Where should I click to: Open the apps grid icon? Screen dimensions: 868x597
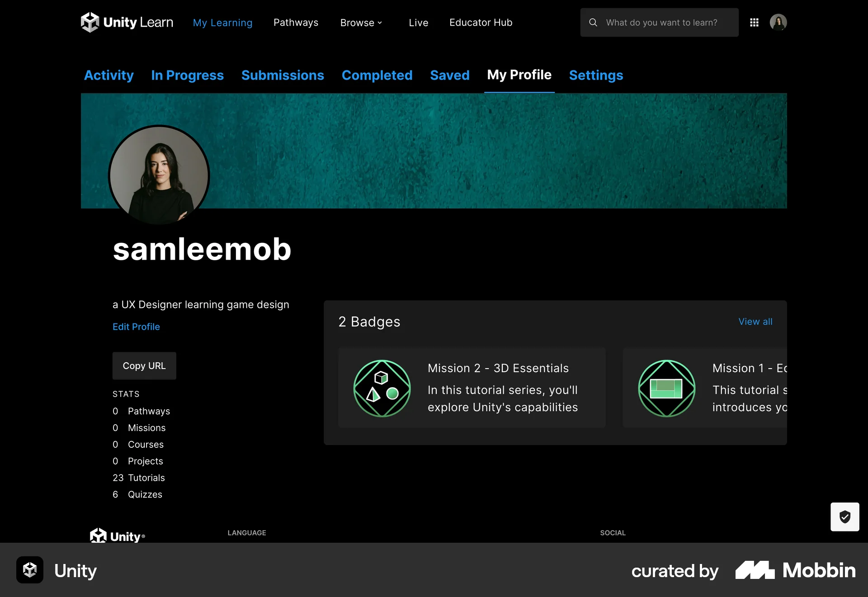pos(754,22)
